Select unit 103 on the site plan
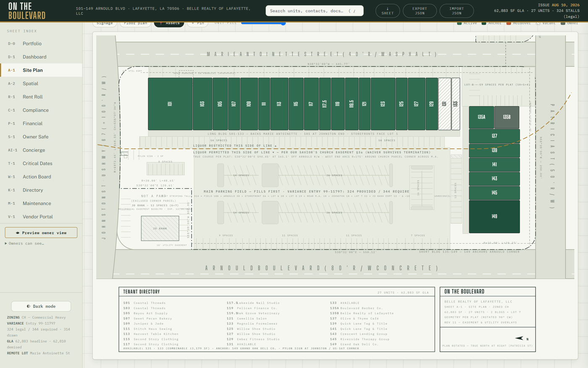The width and height of the screenshot is (588, 368). [202, 104]
